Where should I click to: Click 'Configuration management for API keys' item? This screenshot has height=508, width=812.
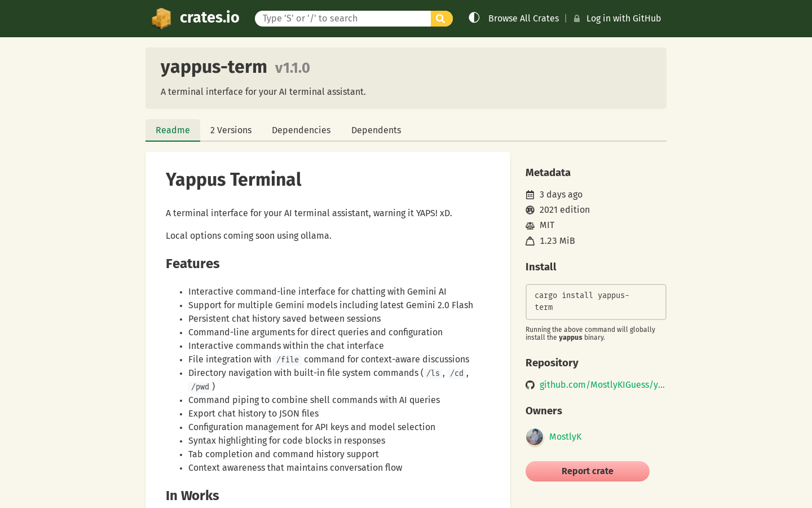click(x=312, y=427)
